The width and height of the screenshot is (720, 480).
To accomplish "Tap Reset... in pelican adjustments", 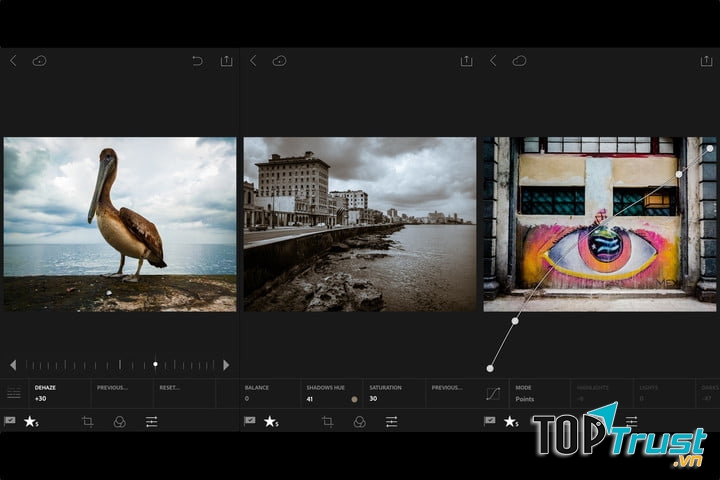I will 169,388.
